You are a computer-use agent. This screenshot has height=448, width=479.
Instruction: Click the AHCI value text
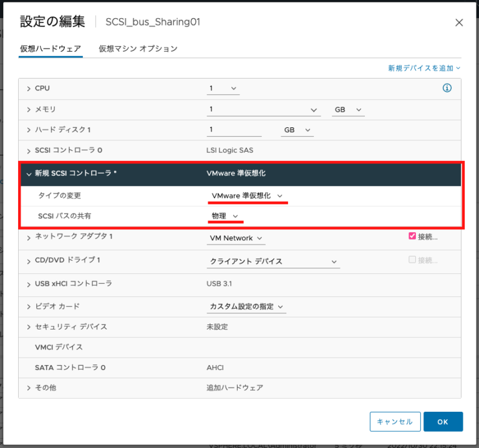(x=215, y=368)
